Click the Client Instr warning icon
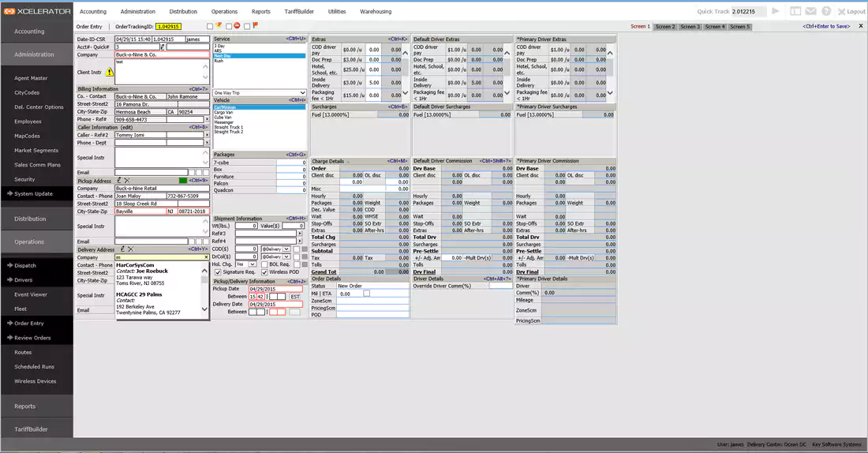Viewport: 868px width, 453px height. tap(110, 72)
